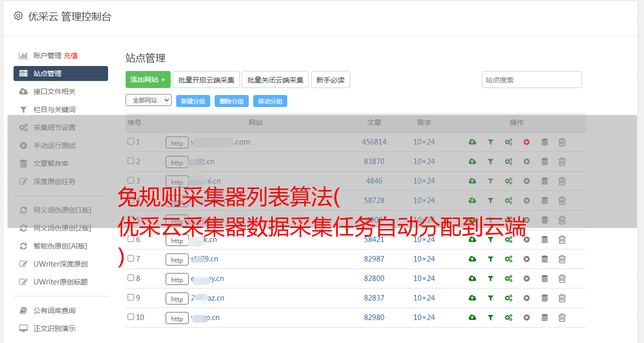Image resolution: width=644 pixels, height=343 pixels.
Task: Open article count 456814 link
Action: [x=374, y=142]
